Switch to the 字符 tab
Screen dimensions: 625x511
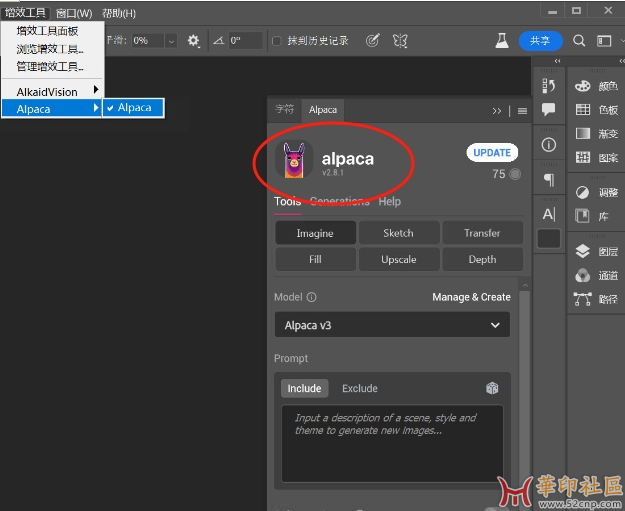(x=285, y=109)
